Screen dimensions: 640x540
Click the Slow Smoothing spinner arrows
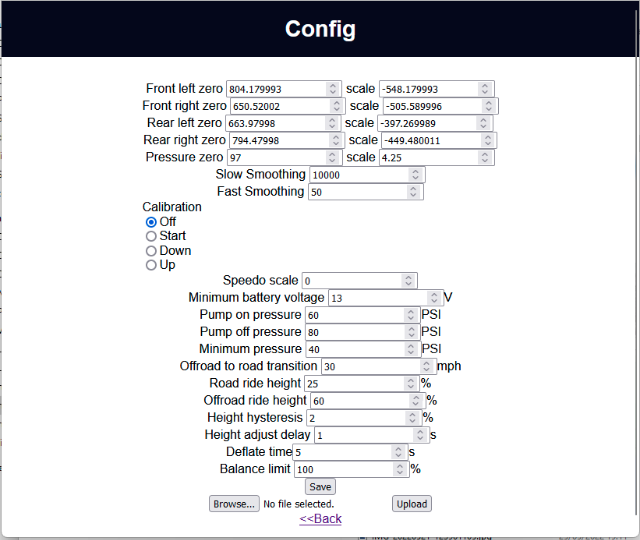tap(416, 175)
